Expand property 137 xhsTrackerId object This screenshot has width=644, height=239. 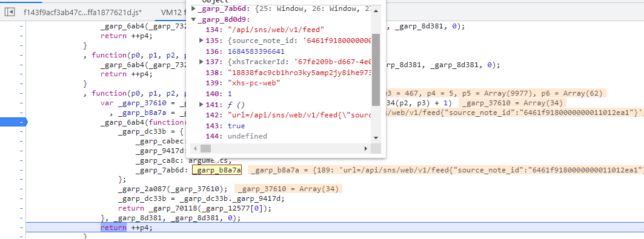pyautogui.click(x=201, y=62)
